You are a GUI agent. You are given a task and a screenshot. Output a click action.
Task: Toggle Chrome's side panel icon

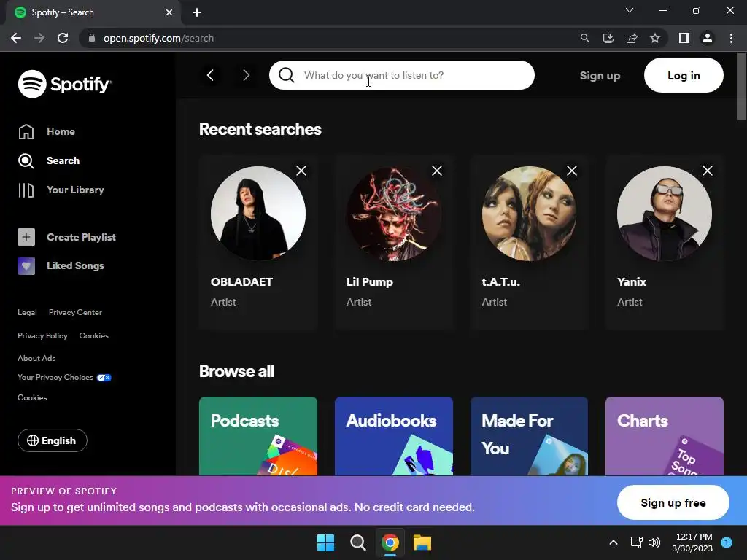684,38
